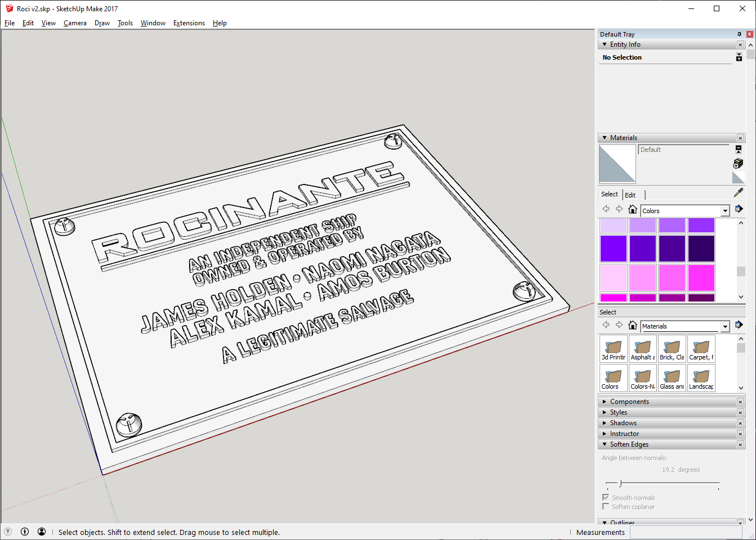Click the angle between normals slider handle
This screenshot has width=756, height=540.
click(620, 483)
